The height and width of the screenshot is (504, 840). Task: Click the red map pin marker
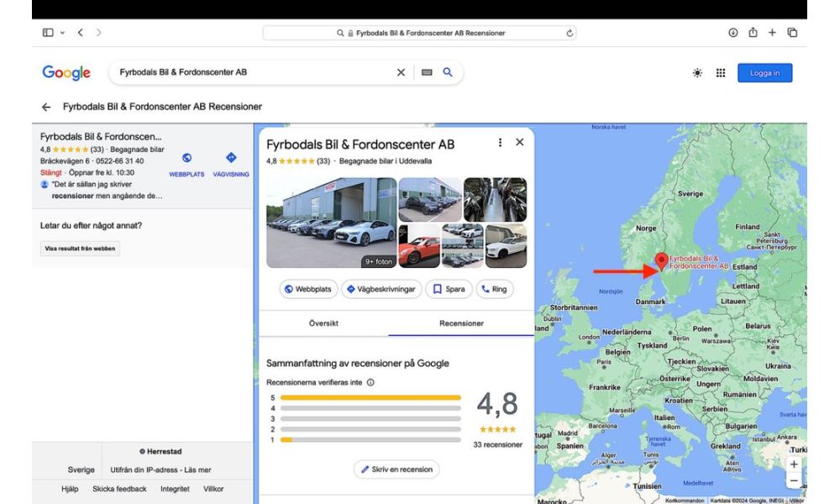[x=662, y=261]
